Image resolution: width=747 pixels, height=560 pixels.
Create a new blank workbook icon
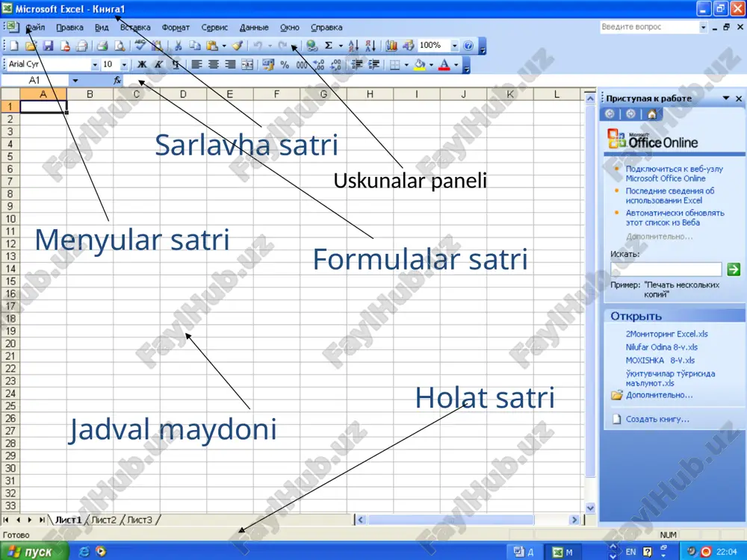coord(13,46)
